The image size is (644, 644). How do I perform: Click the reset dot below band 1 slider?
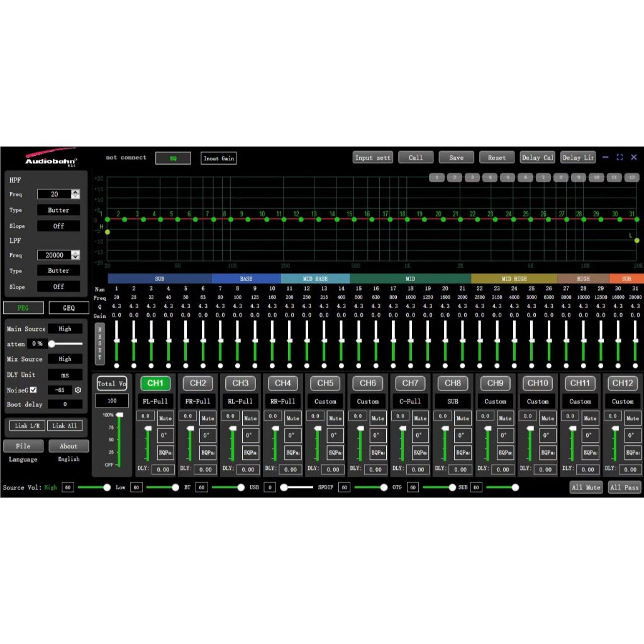pyautogui.click(x=116, y=365)
